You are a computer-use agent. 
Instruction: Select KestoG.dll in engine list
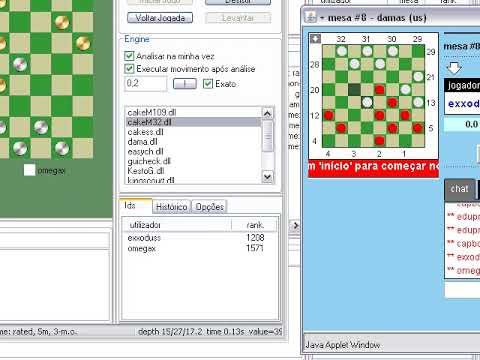click(x=193, y=171)
